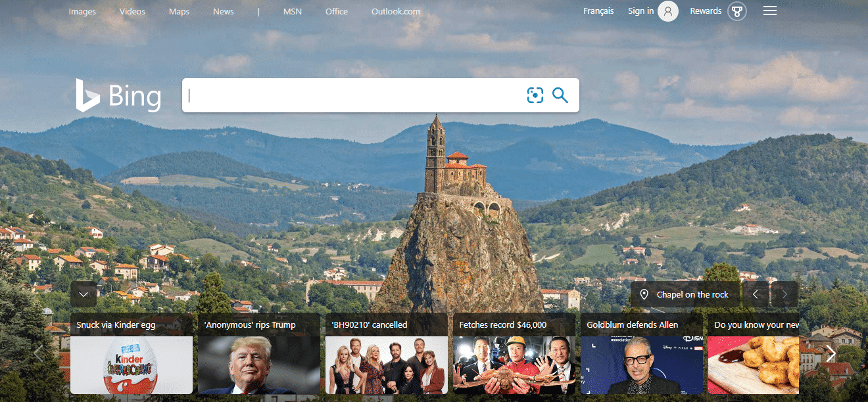Click the Rewards trophy icon

(x=737, y=11)
